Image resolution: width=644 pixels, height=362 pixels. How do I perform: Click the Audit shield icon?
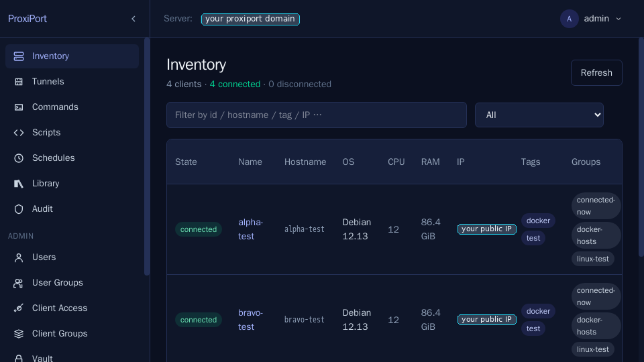click(x=19, y=209)
